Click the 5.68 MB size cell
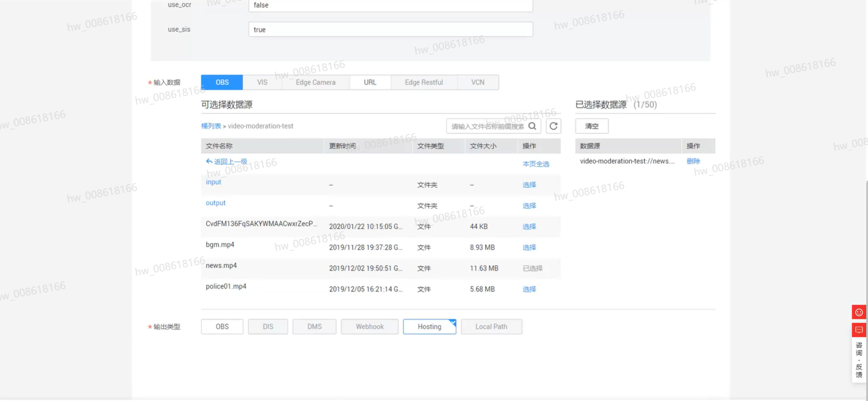Viewport: 868px width, 401px height. (482, 289)
